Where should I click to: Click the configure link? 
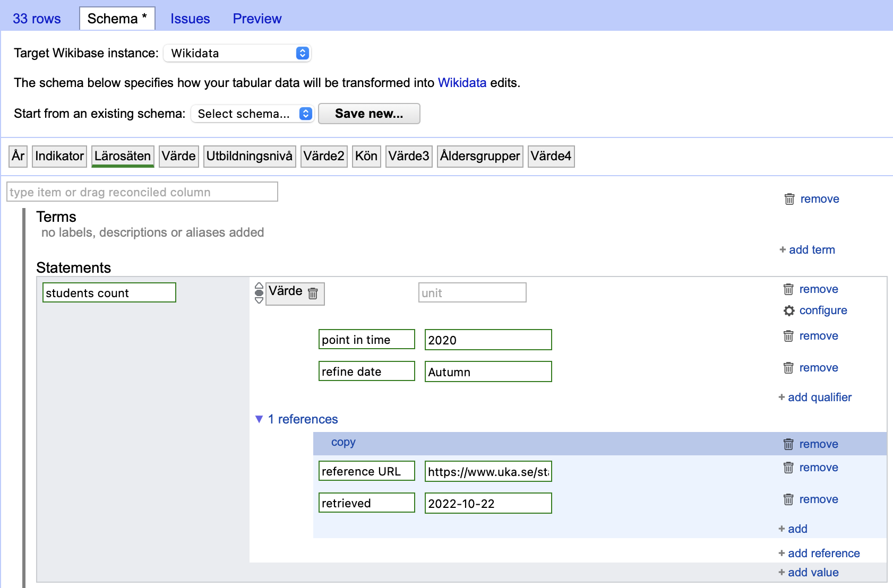(x=823, y=310)
